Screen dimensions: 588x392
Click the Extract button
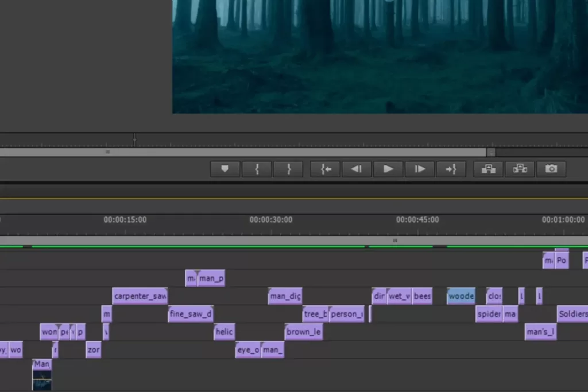(x=520, y=169)
